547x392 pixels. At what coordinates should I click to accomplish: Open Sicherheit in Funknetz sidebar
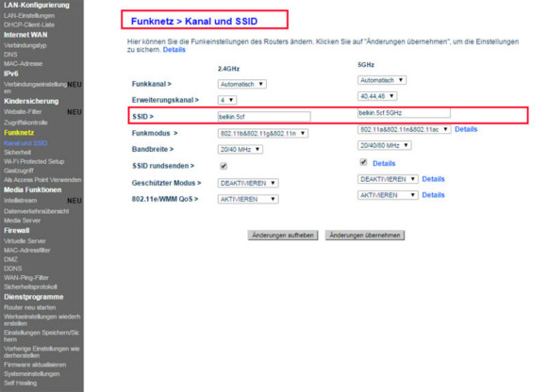17,153
